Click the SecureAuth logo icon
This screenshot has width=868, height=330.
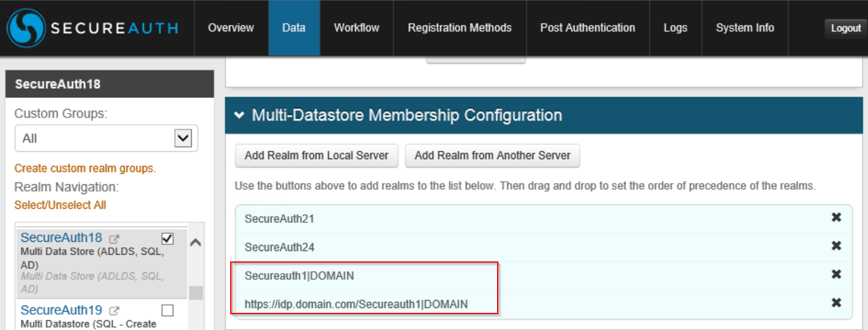(25, 28)
